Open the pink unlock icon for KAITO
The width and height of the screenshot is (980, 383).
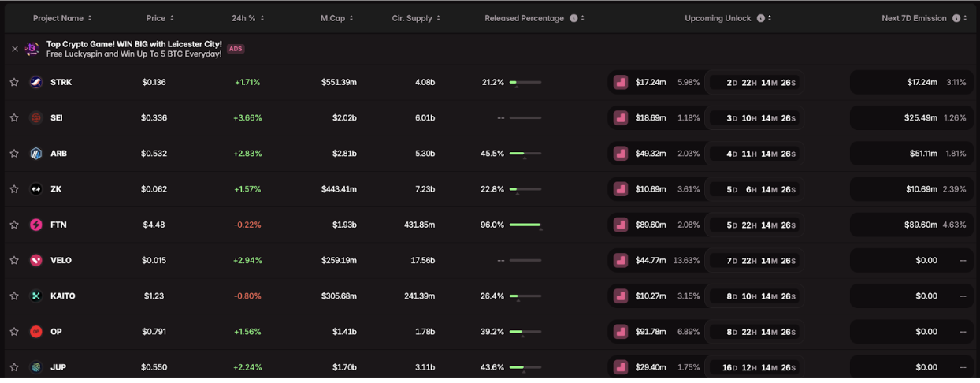pos(621,296)
